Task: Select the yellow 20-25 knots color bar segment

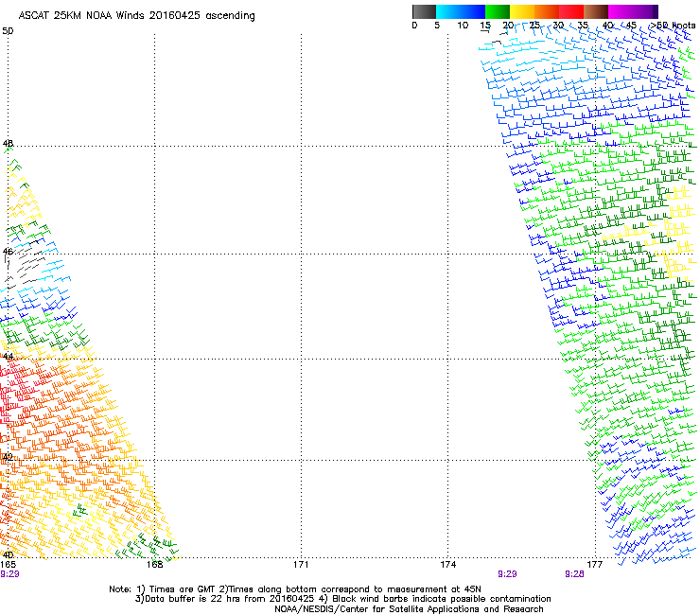Action: point(522,11)
